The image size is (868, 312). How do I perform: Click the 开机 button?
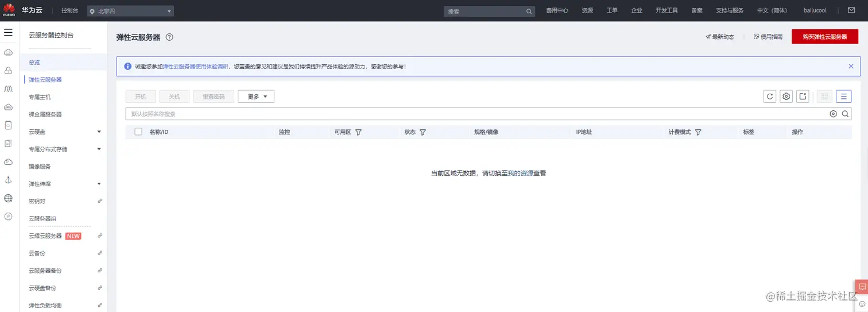141,97
